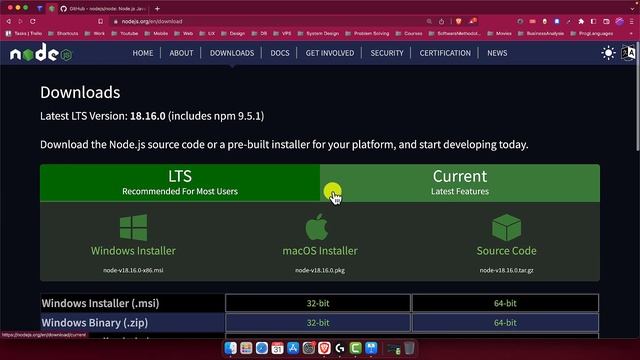
Task: Download the Windows Installer .msi 64-bit
Action: coord(505,303)
